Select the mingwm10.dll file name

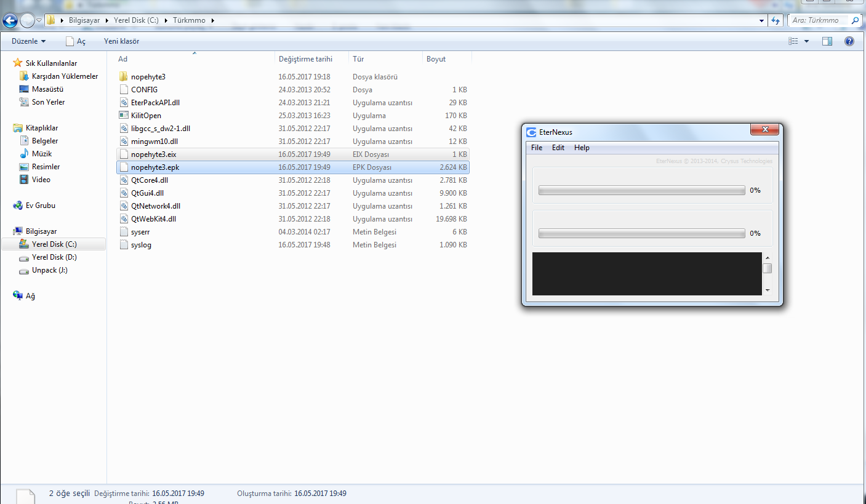[154, 142]
